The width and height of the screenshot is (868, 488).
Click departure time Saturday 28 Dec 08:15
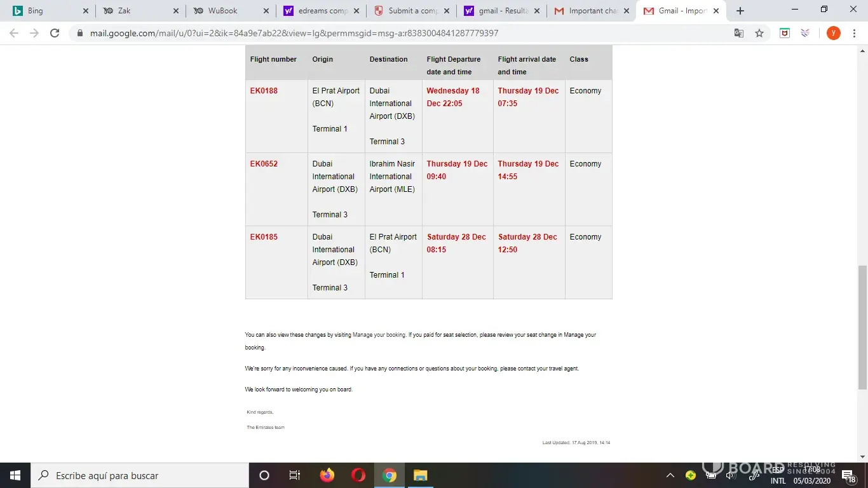click(456, 243)
